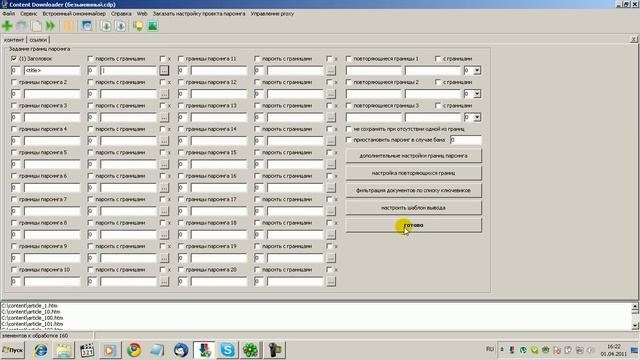The height and width of the screenshot is (360, 640).
Task: Open settings via the gray gear icon
Action: (21, 26)
